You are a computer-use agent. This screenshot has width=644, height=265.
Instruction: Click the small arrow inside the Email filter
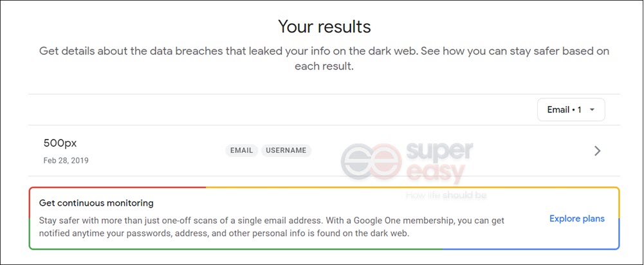[x=592, y=110]
